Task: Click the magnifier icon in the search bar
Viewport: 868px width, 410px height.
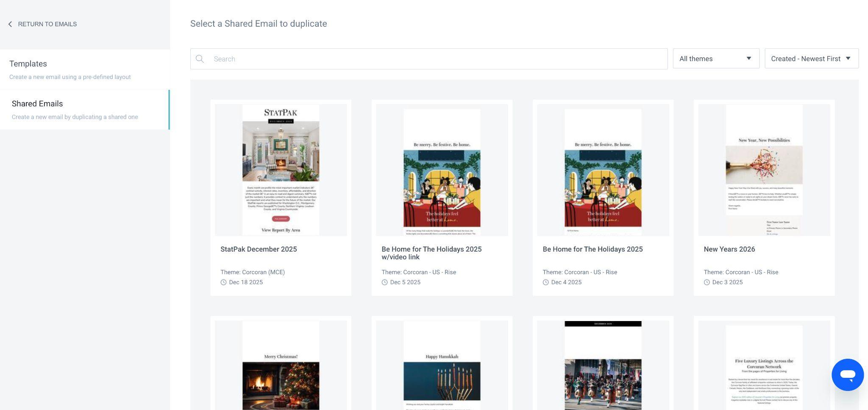Action: tap(200, 59)
